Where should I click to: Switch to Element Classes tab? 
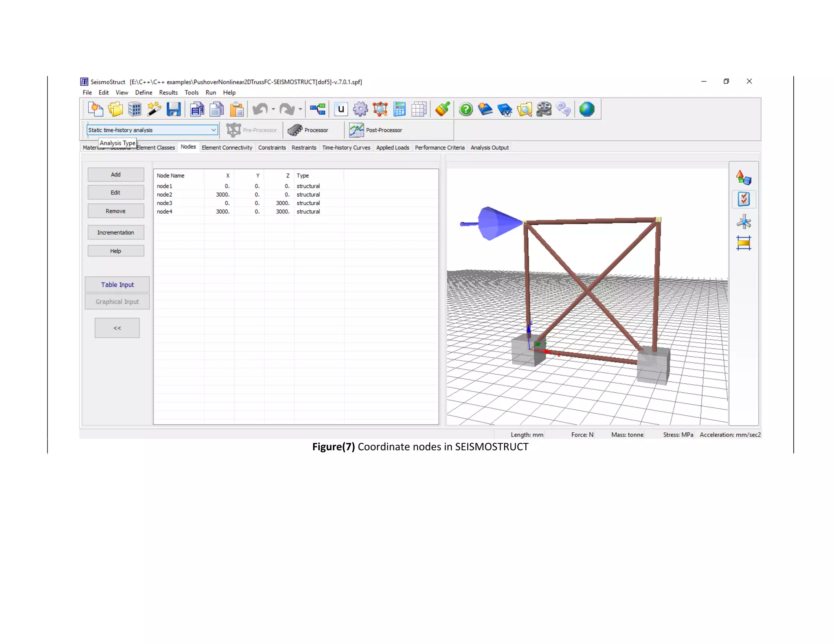(x=156, y=148)
